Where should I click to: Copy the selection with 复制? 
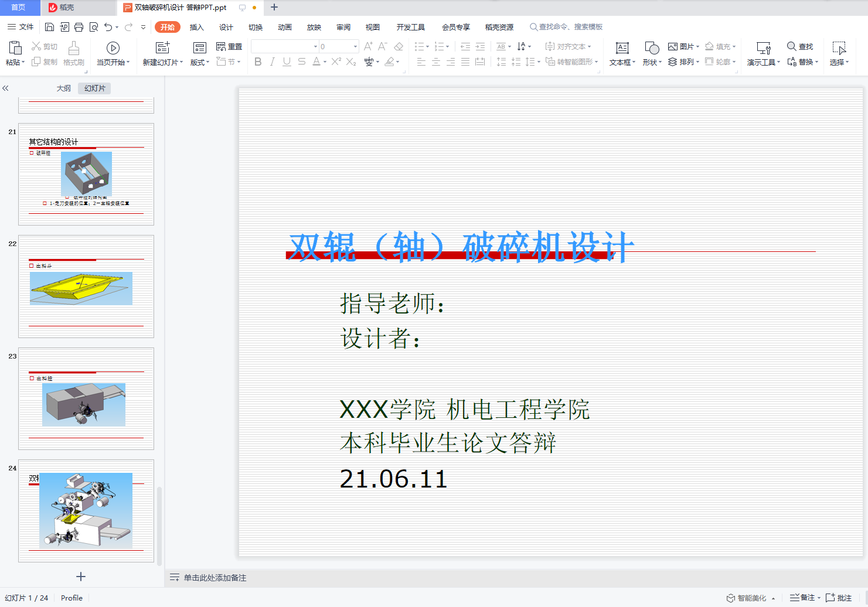pyautogui.click(x=45, y=62)
